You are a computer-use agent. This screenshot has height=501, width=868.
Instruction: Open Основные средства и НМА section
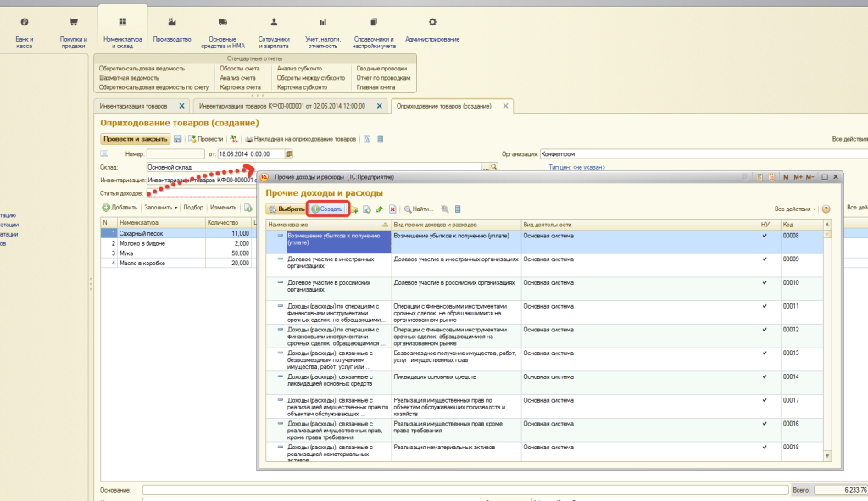[223, 31]
